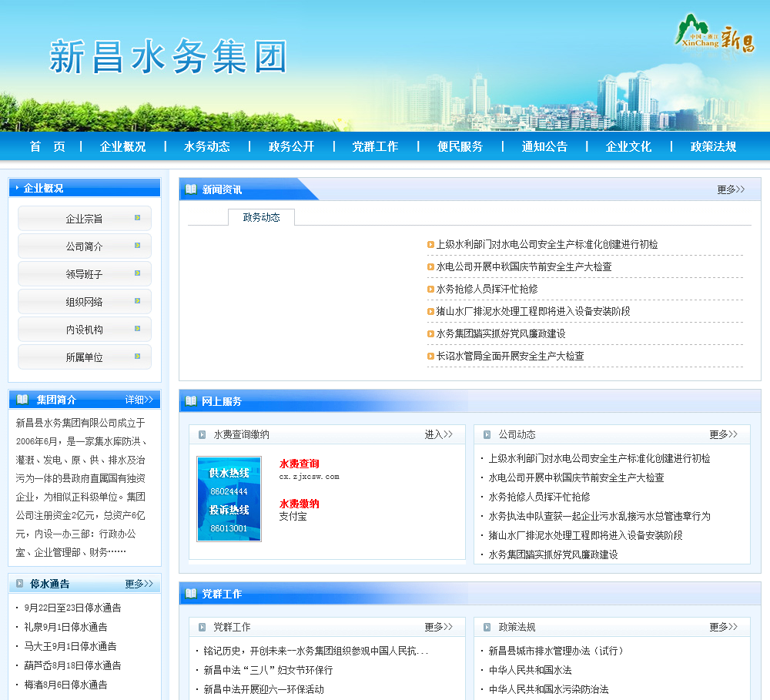Open notice 马大王9月1日停水通告

pyautogui.click(x=70, y=646)
